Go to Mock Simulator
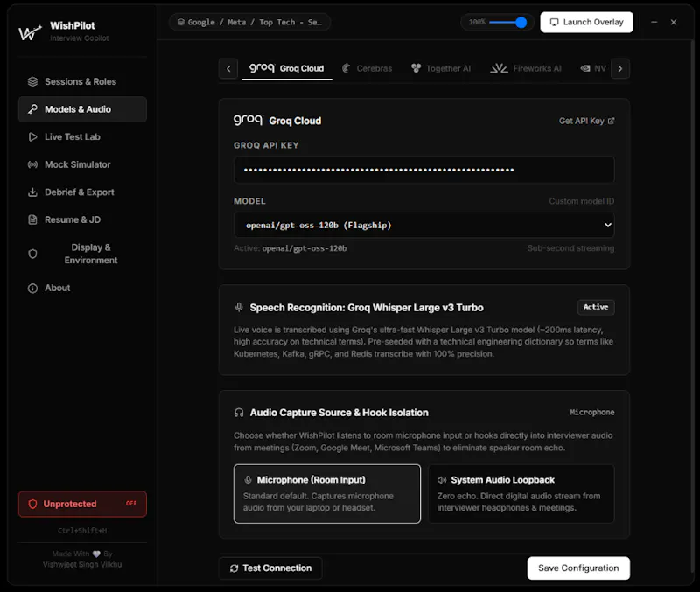The width and height of the screenshot is (700, 592). [82, 164]
